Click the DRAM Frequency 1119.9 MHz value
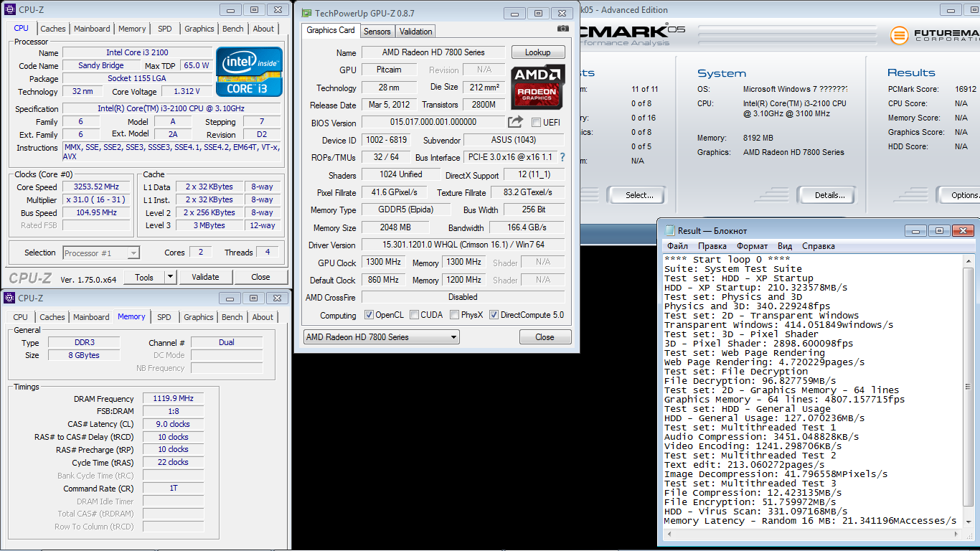Image resolution: width=980 pixels, height=551 pixels. pos(173,398)
